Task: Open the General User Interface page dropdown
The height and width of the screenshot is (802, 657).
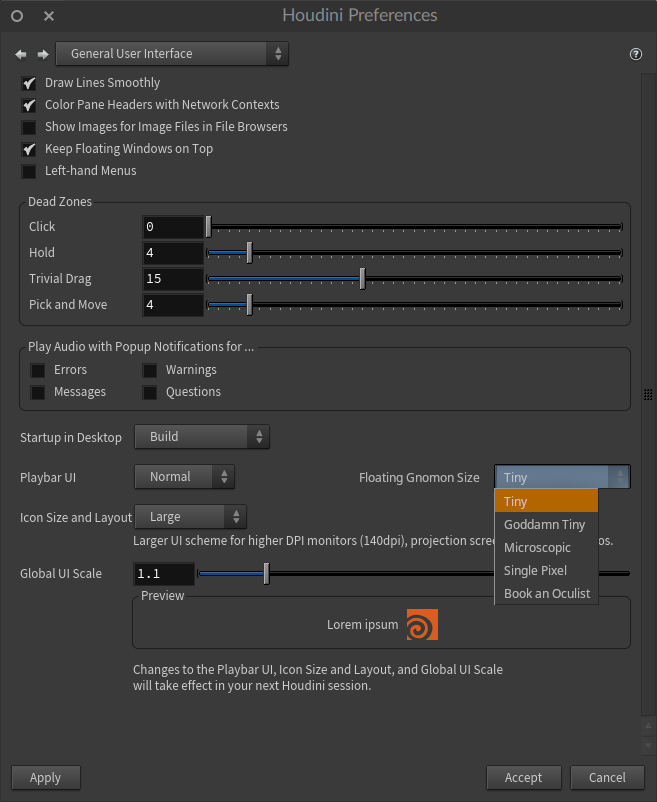Action: click(x=172, y=54)
